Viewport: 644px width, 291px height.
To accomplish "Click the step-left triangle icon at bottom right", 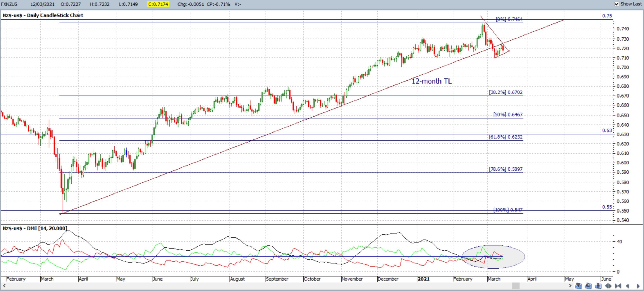I will pos(628,286).
